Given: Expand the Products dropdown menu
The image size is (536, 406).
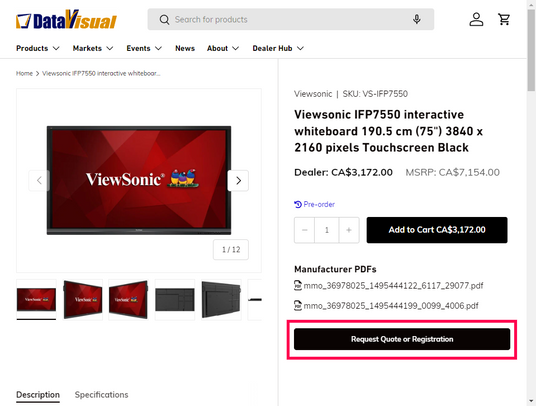Looking at the screenshot, I should pyautogui.click(x=38, y=48).
